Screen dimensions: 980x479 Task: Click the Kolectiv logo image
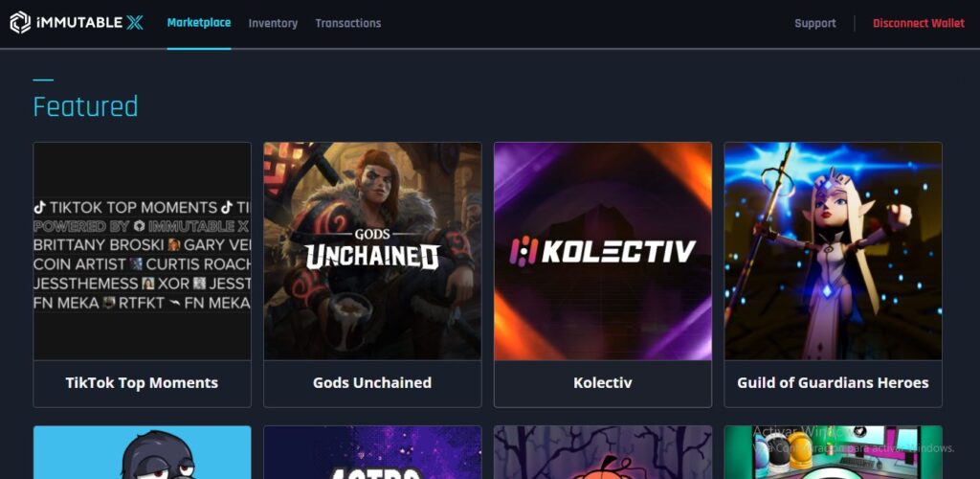[603, 251]
